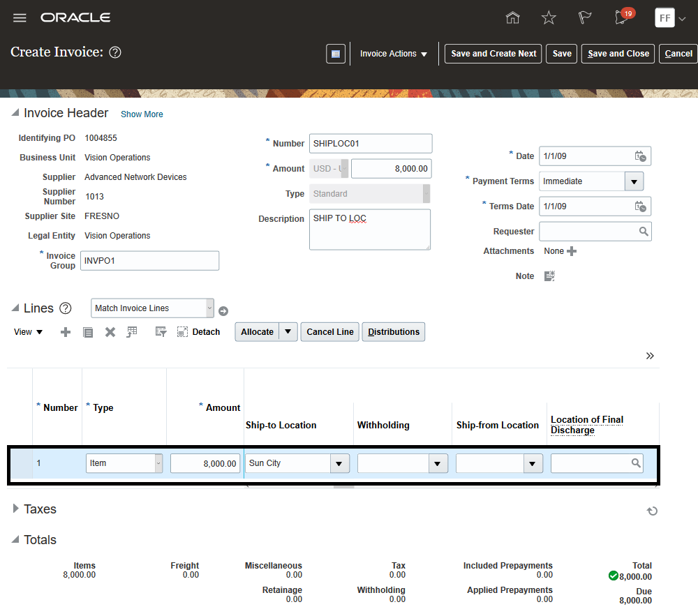Click the Show More link

[142, 114]
